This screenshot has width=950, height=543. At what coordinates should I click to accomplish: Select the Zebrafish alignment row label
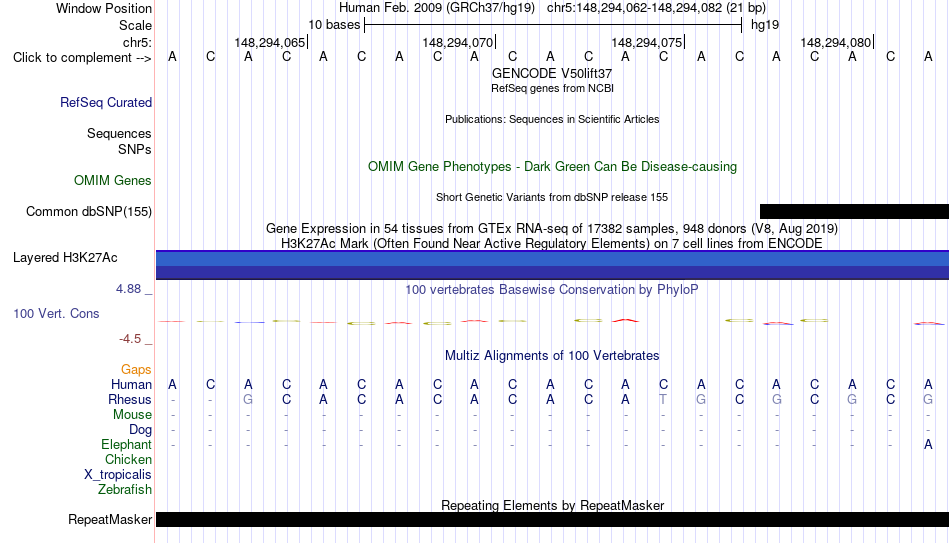click(125, 490)
